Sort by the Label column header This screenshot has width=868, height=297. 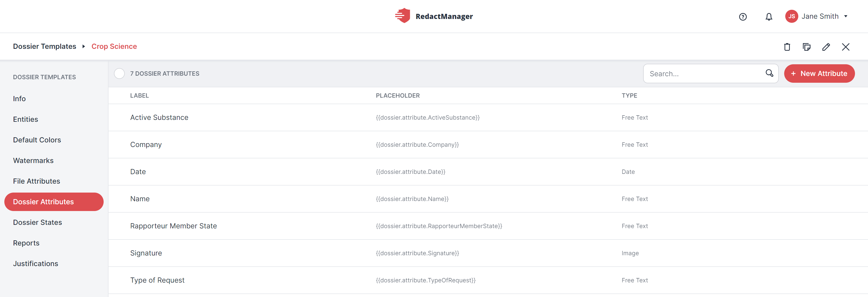139,95
